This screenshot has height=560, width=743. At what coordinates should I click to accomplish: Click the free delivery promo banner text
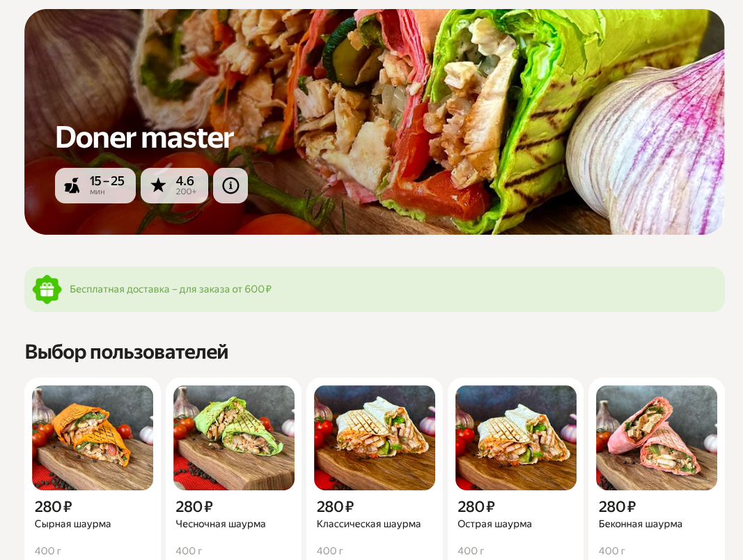tap(171, 289)
